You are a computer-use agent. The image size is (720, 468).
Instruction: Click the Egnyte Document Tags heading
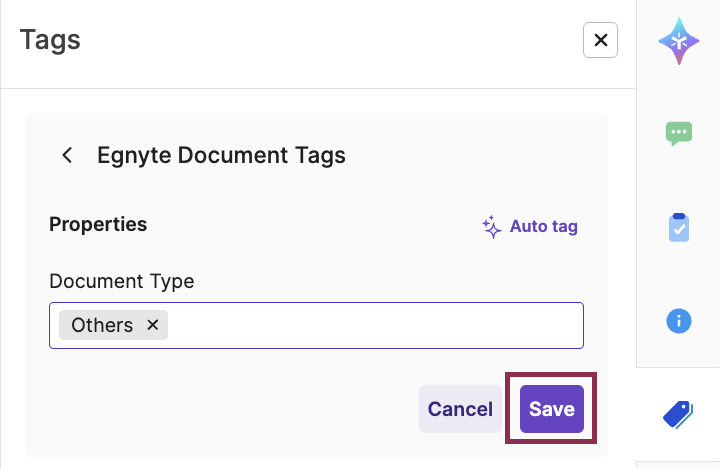click(221, 155)
